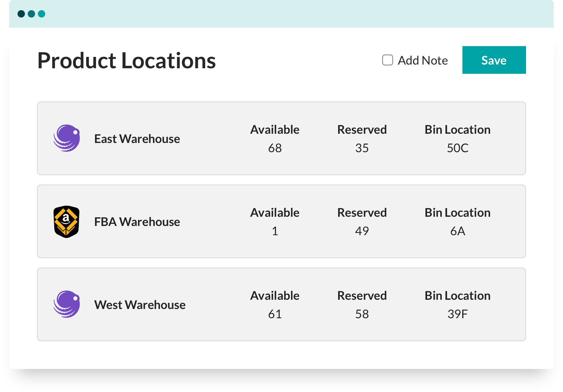Click the rightmost window control dot
Screen dimensions: 563x392
[x=41, y=14]
